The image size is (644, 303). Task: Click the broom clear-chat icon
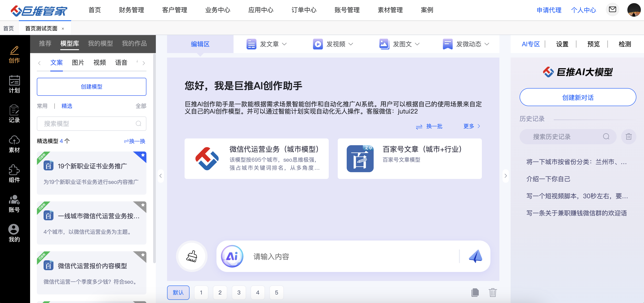(x=192, y=256)
